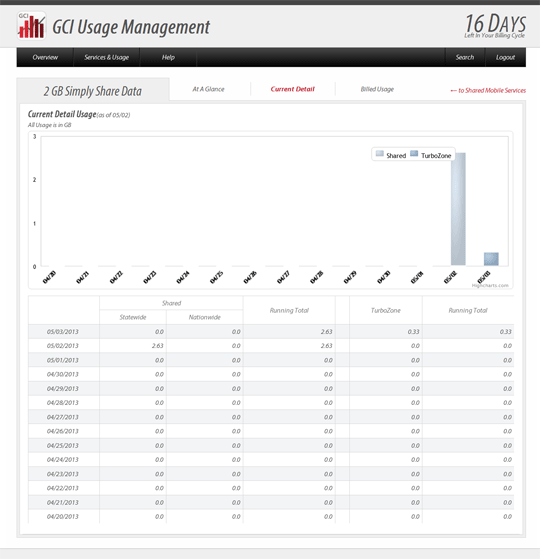Viewport: 540px width, 559px height.
Task: Select the 04/26/2013 date cell
Action: tap(63, 431)
